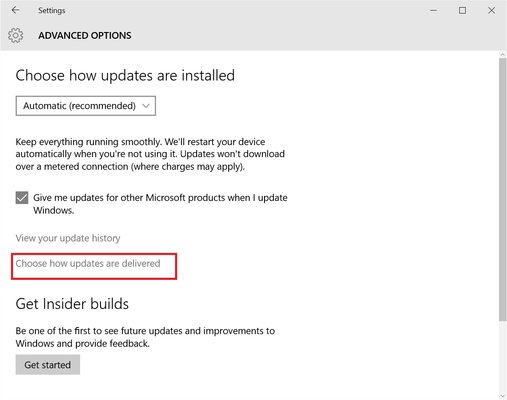Screen dimensions: 507x400
Task: Uncheck the other Microsoft products updates checkbox
Action: pyautogui.click(x=22, y=198)
